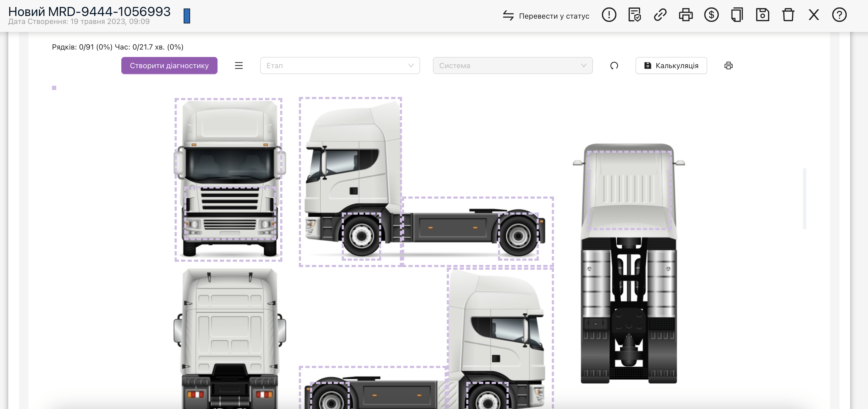The height and width of the screenshot is (409, 868).
Task: Click the blue color marker beside order title
Action: click(187, 16)
